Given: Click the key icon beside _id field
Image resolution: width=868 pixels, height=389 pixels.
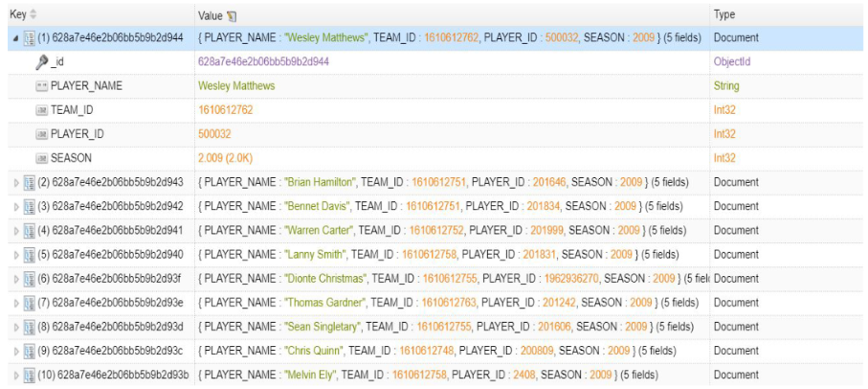Looking at the screenshot, I should tap(41, 62).
